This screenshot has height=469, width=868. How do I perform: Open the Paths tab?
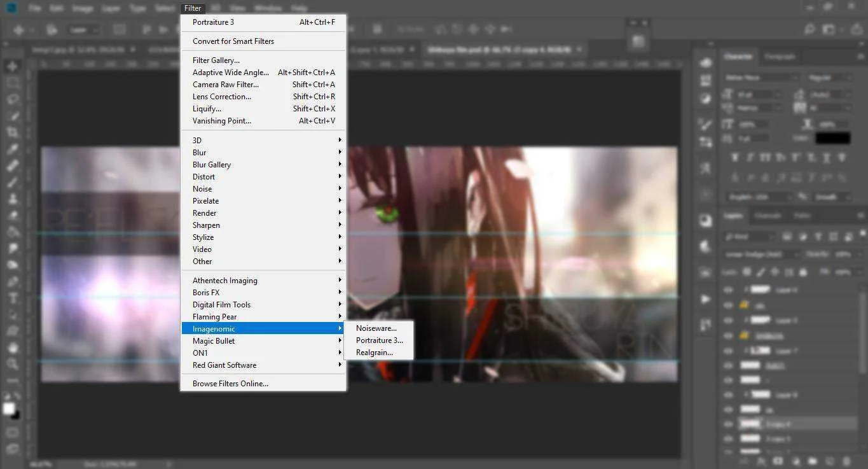[x=803, y=216]
